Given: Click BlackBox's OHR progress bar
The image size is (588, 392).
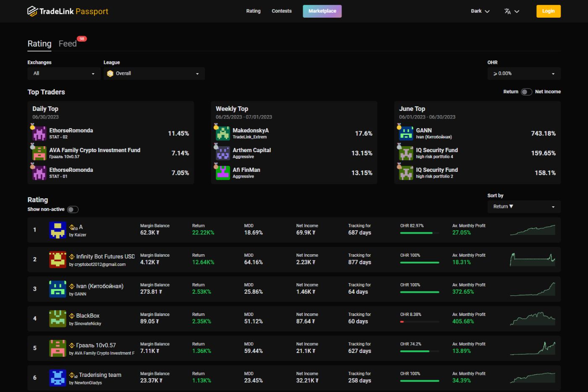Looking at the screenshot, I should click(x=420, y=321).
